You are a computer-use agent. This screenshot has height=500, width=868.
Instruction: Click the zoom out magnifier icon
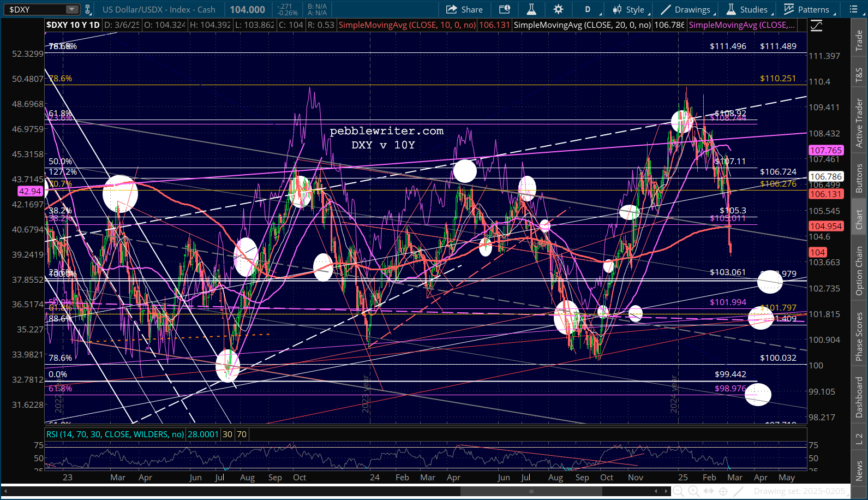click(x=678, y=491)
